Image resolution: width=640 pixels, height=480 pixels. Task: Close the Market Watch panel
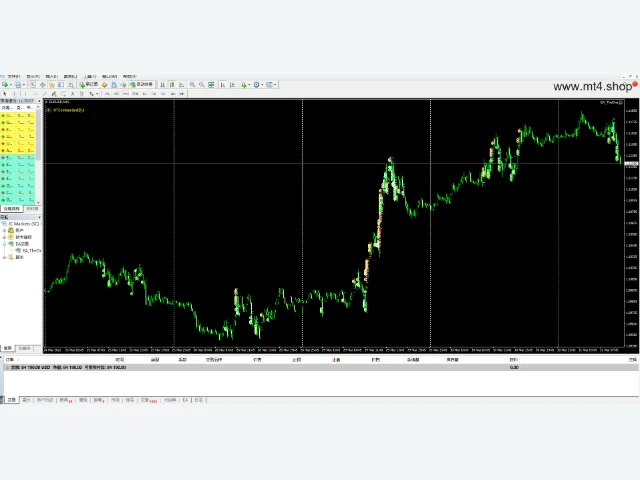tap(39, 100)
